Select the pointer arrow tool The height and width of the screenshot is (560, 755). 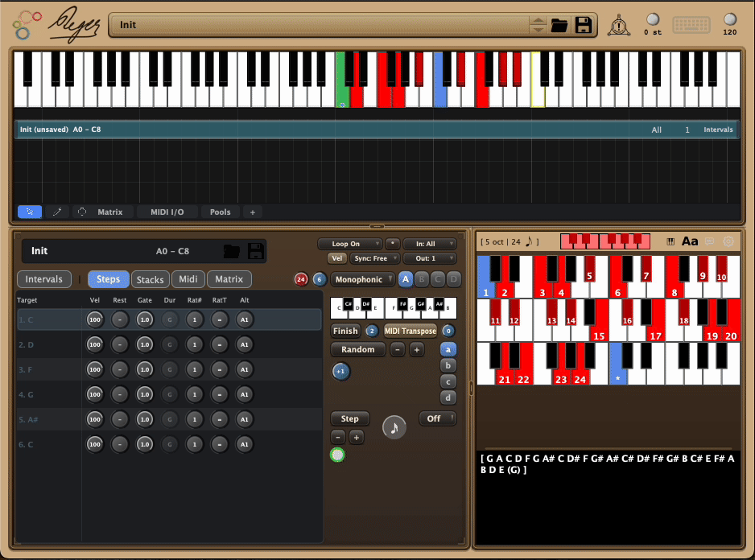click(x=30, y=212)
